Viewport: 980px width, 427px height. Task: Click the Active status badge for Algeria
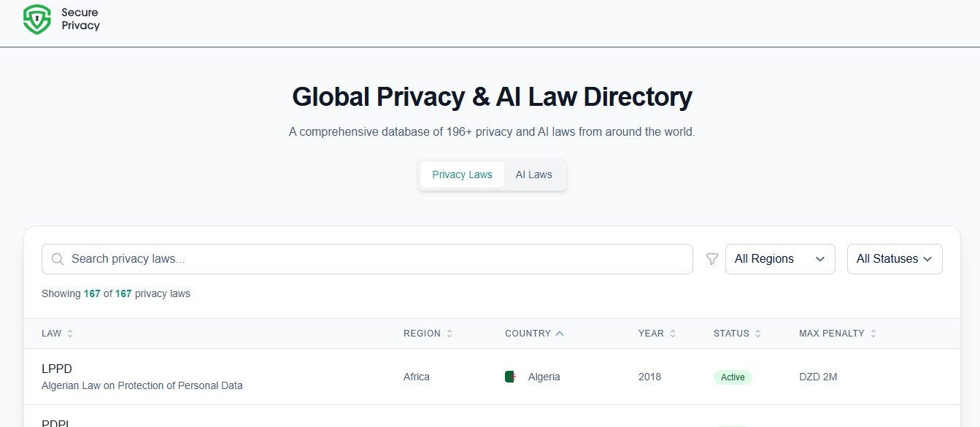tap(733, 377)
